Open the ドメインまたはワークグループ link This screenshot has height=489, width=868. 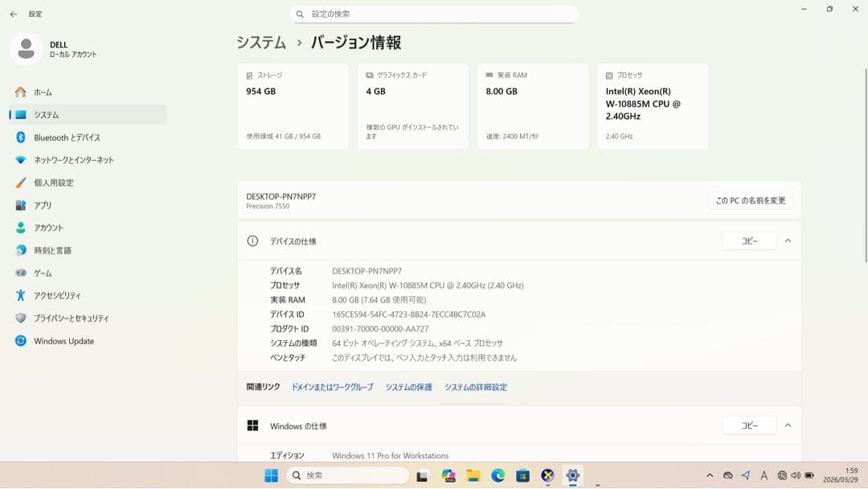332,387
